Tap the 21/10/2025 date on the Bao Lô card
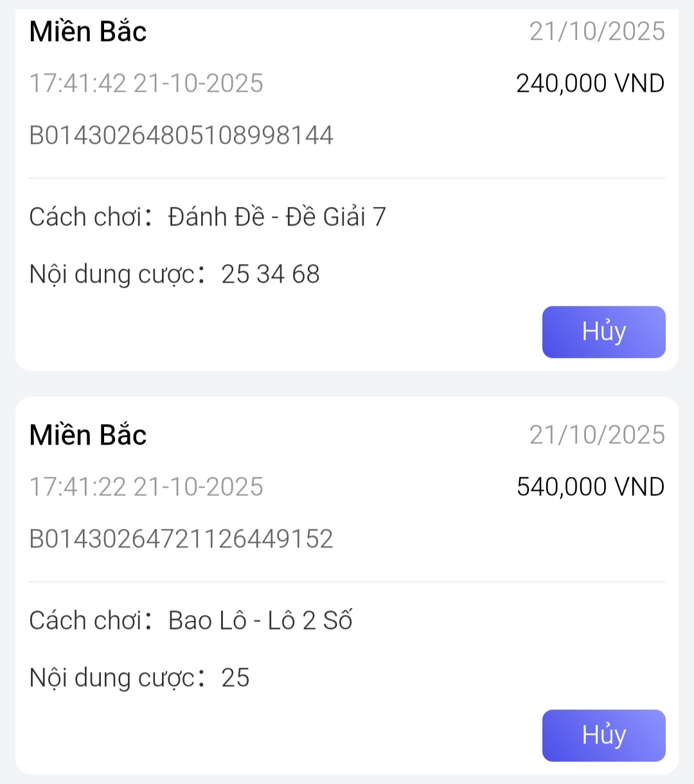 click(x=597, y=435)
